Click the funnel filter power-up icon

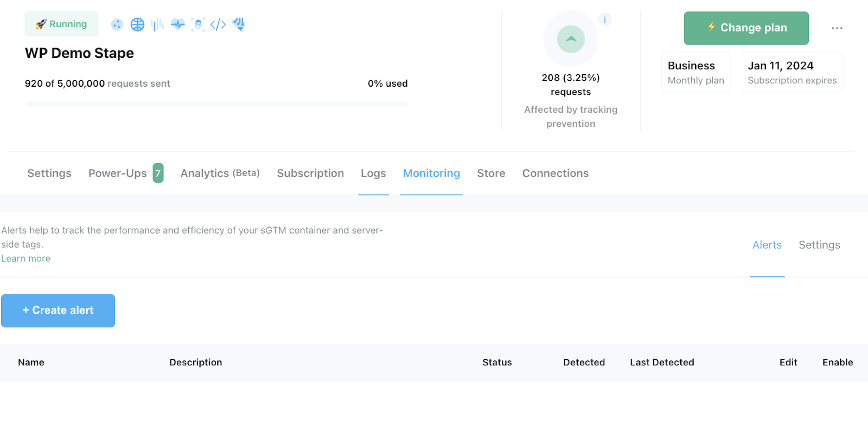(239, 24)
